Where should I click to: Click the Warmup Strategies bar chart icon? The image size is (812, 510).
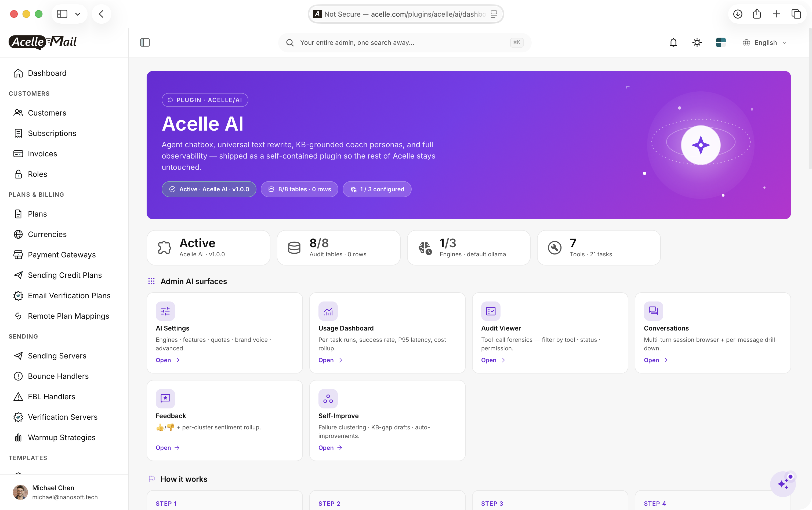tap(18, 437)
